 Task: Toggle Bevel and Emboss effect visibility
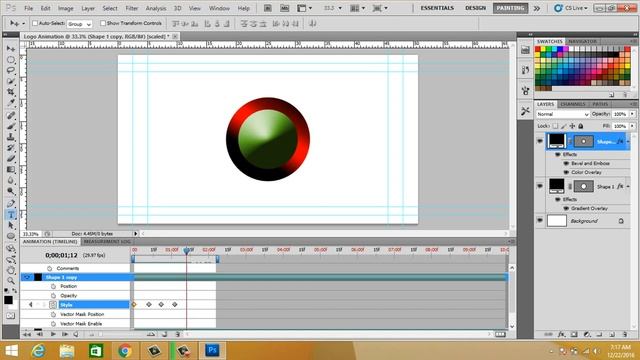[x=566, y=163]
